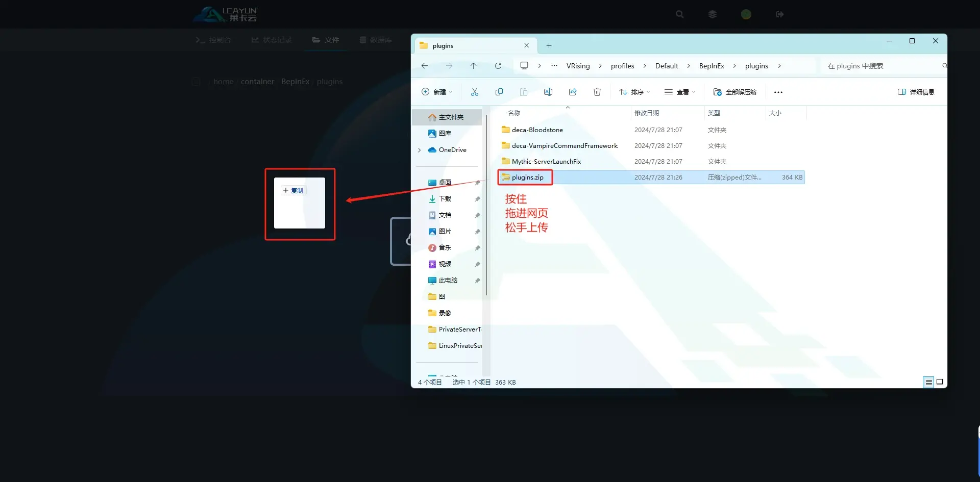Screen dimensions: 980x482
Task: Open 数据库 tab in the web panel
Action: (x=376, y=40)
